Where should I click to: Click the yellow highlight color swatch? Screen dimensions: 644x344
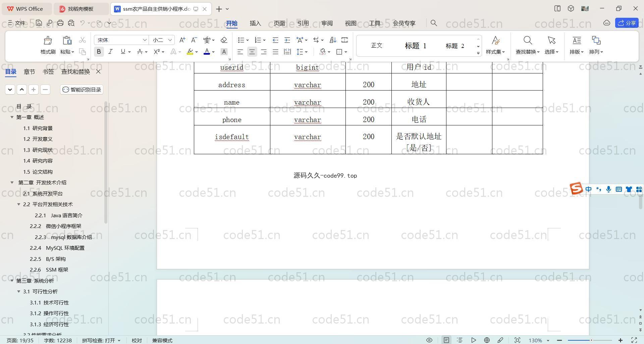190,52
